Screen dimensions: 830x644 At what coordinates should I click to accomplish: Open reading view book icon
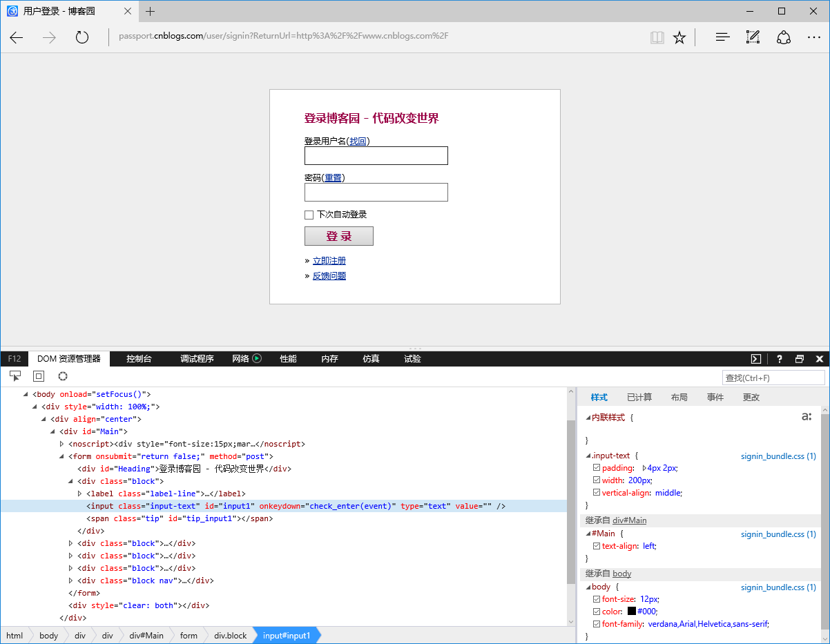tap(657, 37)
